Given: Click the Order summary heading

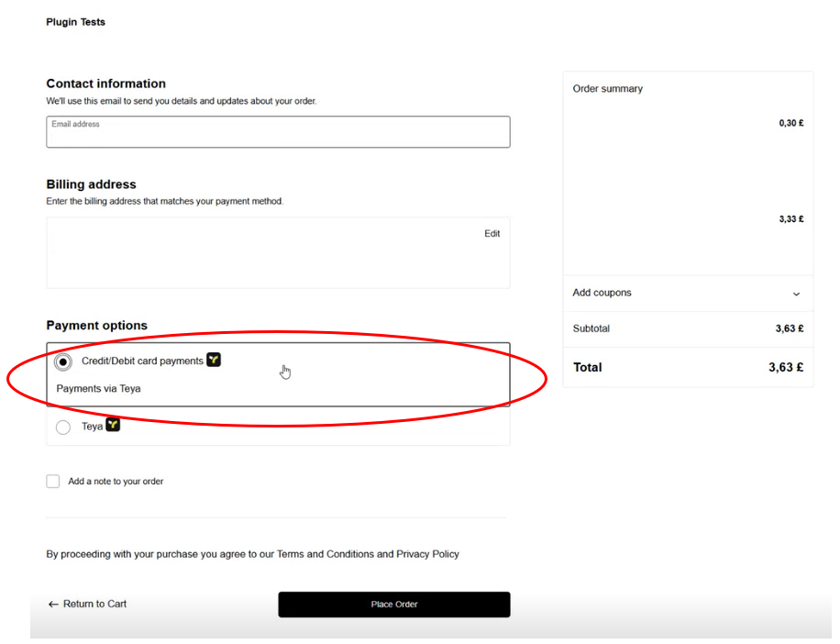Looking at the screenshot, I should point(607,89).
